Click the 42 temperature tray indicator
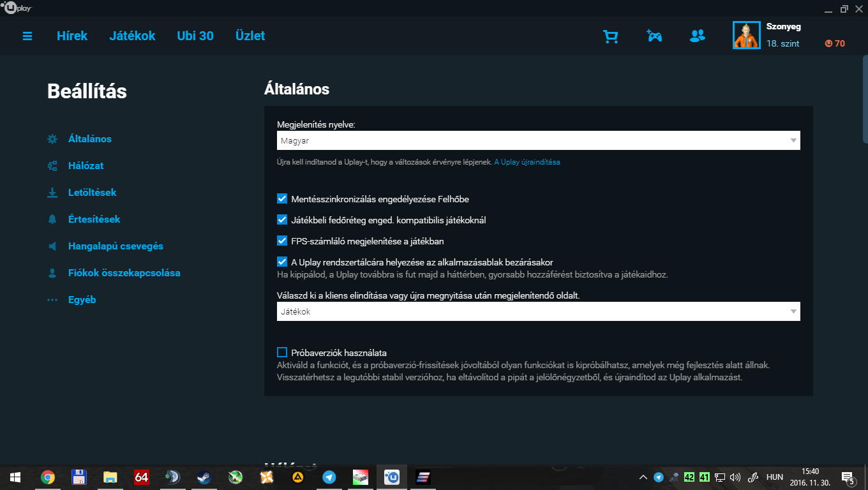868x490 pixels. pos(689,477)
